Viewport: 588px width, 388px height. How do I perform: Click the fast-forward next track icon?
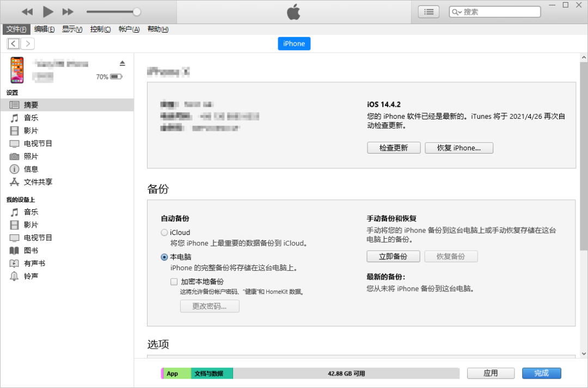pos(68,11)
